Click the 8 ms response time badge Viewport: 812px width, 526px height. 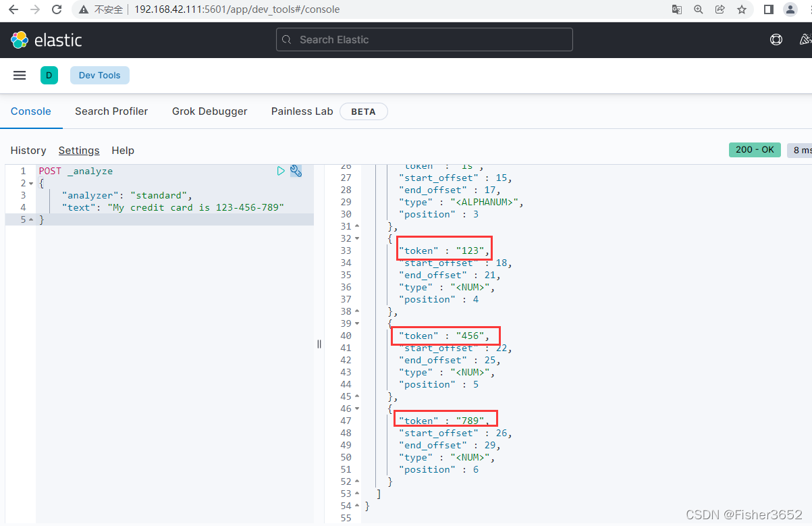(799, 150)
